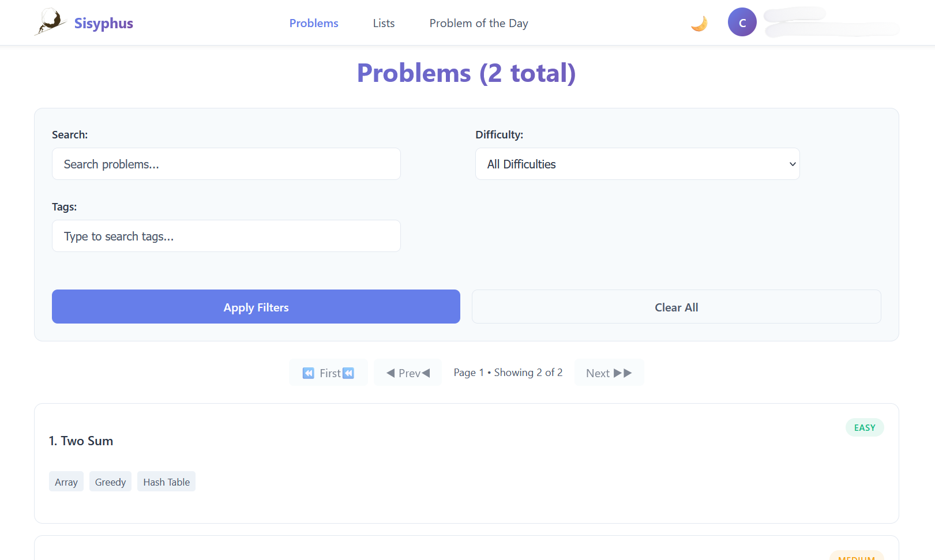Click the tags search combo box
The height and width of the screenshot is (560, 935).
coord(226,236)
